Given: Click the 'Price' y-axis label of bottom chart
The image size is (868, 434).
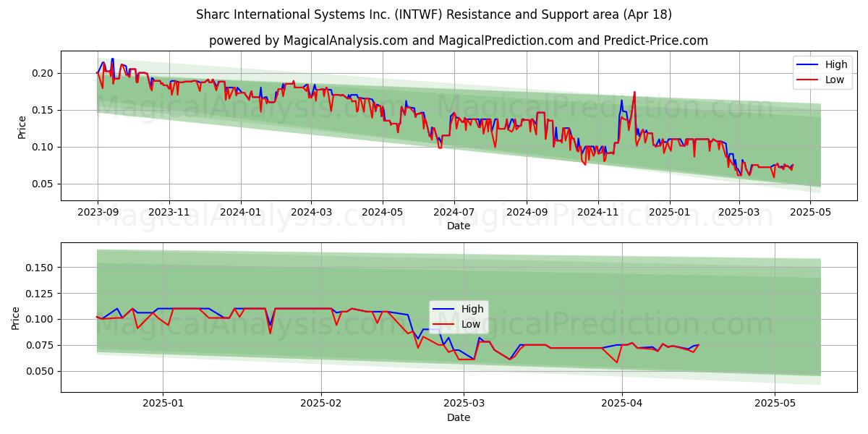Looking at the screenshot, I should [16, 318].
